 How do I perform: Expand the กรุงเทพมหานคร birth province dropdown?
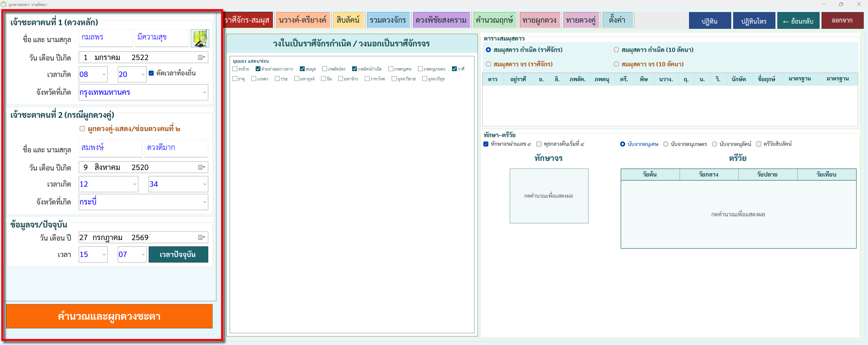(x=204, y=93)
